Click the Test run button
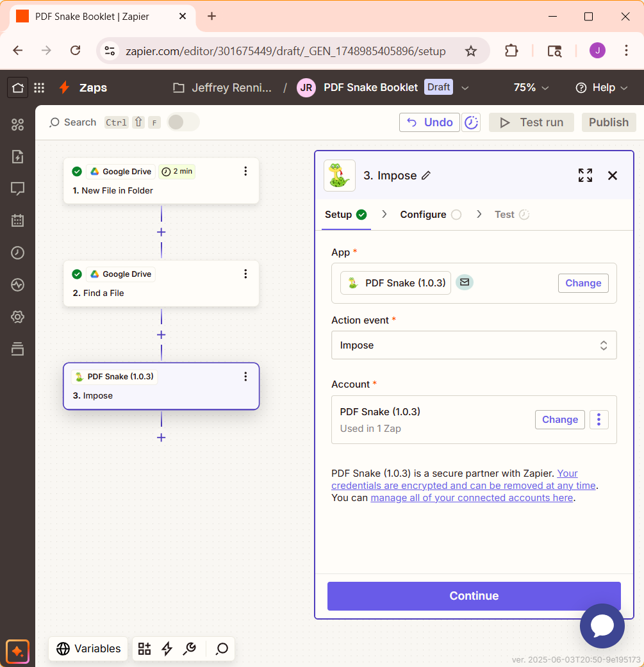 click(x=531, y=122)
